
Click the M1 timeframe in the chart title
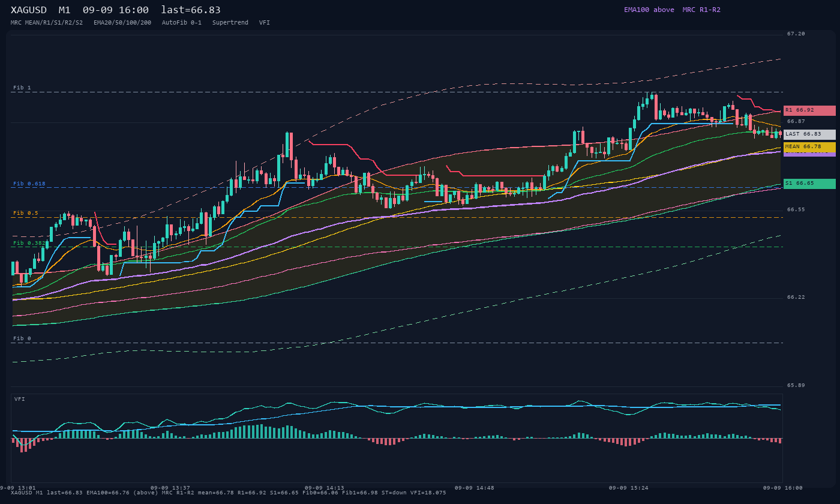pyautogui.click(x=65, y=10)
